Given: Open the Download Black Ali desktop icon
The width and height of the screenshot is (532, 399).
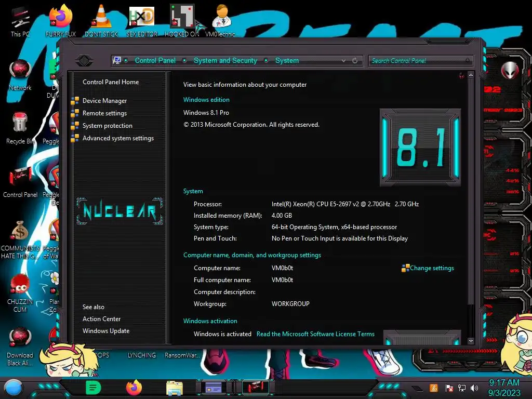Looking at the screenshot, I should pyautogui.click(x=20, y=347).
